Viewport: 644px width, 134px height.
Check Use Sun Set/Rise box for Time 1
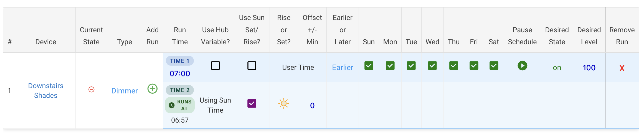pyautogui.click(x=252, y=66)
